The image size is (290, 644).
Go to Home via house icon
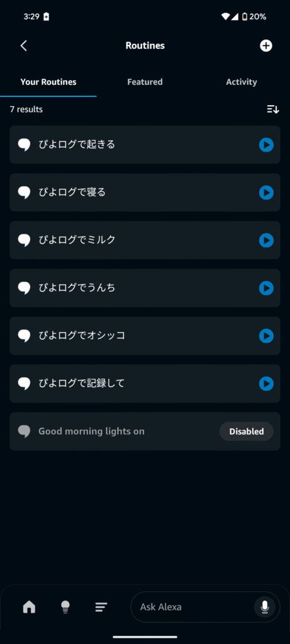tap(29, 607)
